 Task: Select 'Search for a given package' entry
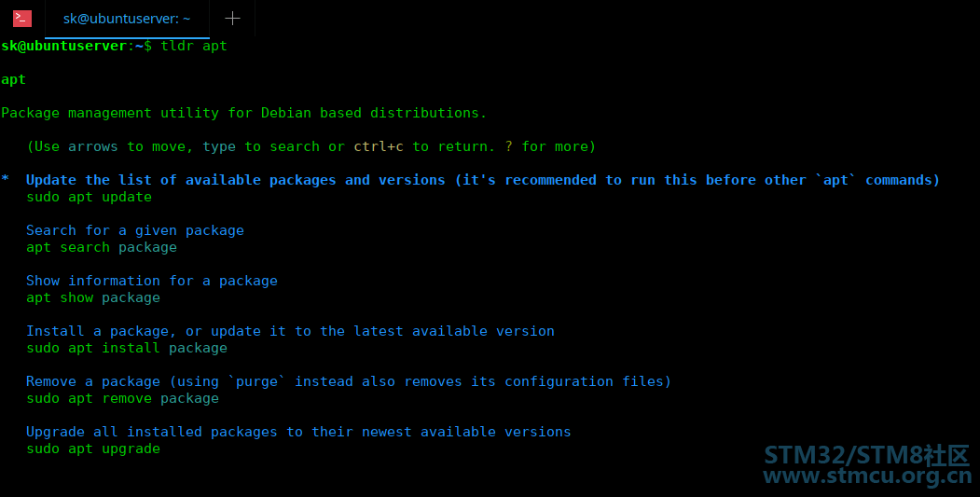(135, 230)
